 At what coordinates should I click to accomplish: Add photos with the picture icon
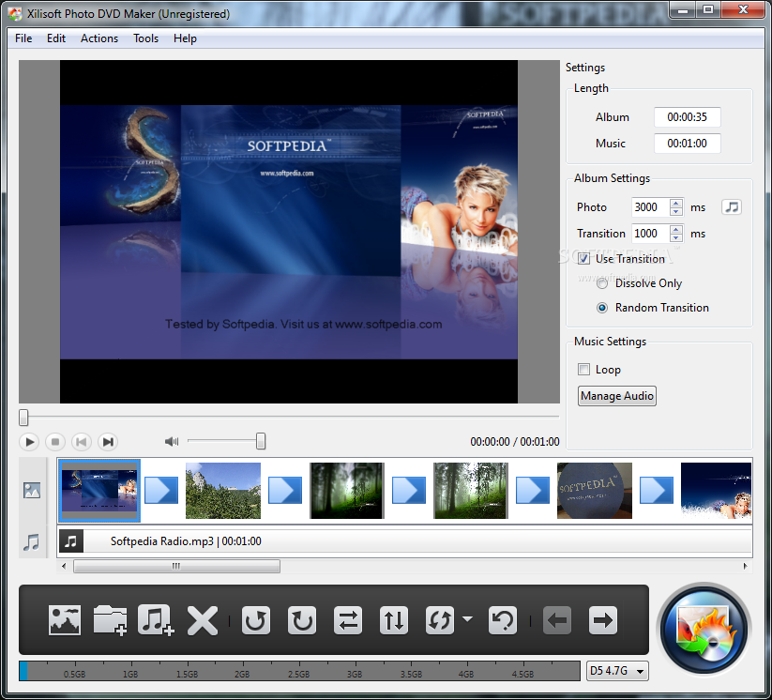(x=65, y=620)
